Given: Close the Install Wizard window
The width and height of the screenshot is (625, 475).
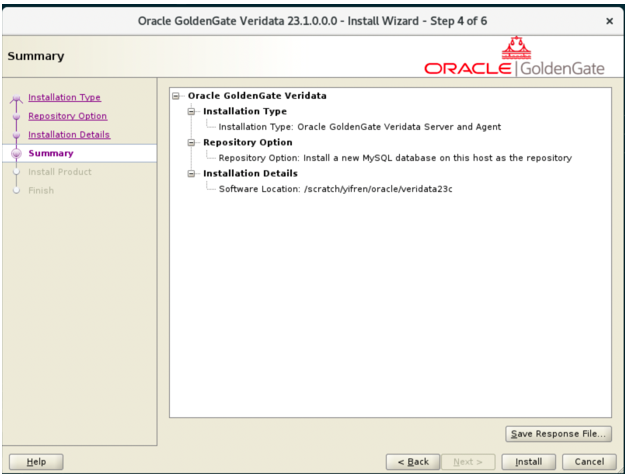Looking at the screenshot, I should [609, 21].
